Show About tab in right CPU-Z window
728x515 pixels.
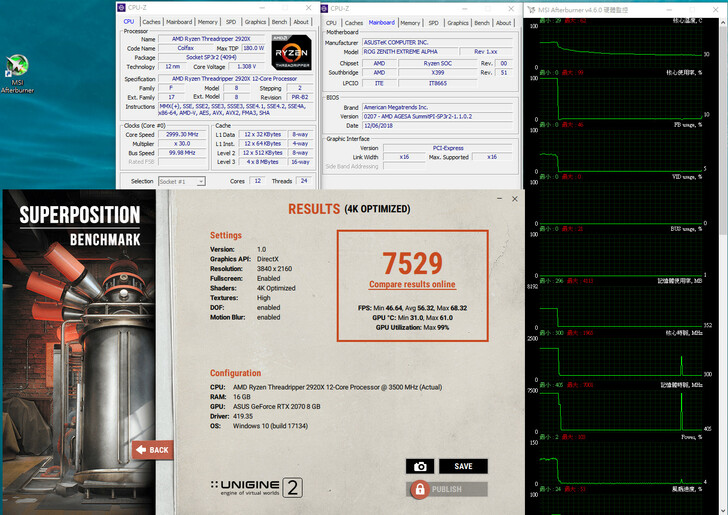point(504,22)
